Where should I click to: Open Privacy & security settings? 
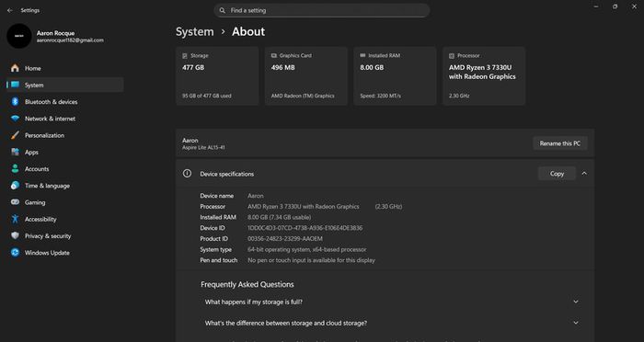64,235
